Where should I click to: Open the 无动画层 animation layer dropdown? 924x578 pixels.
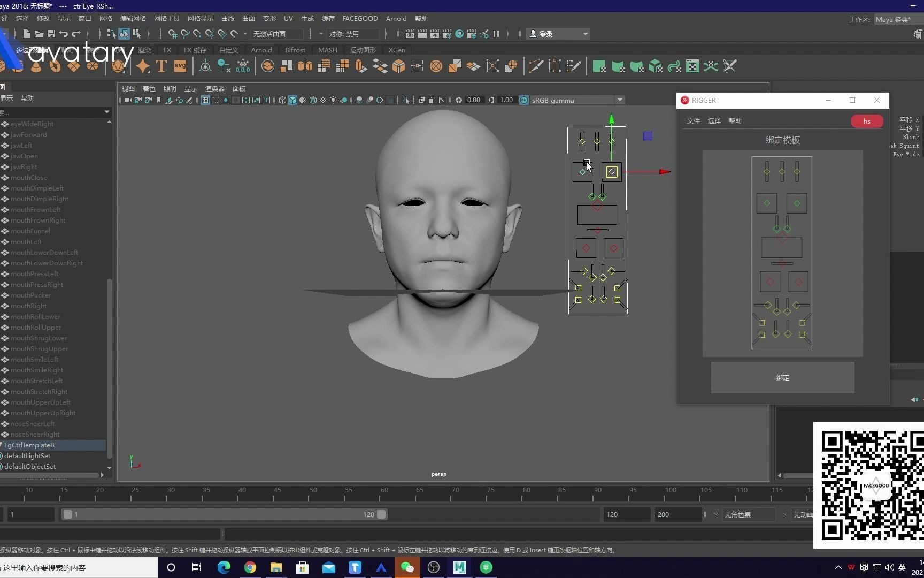coord(802,514)
